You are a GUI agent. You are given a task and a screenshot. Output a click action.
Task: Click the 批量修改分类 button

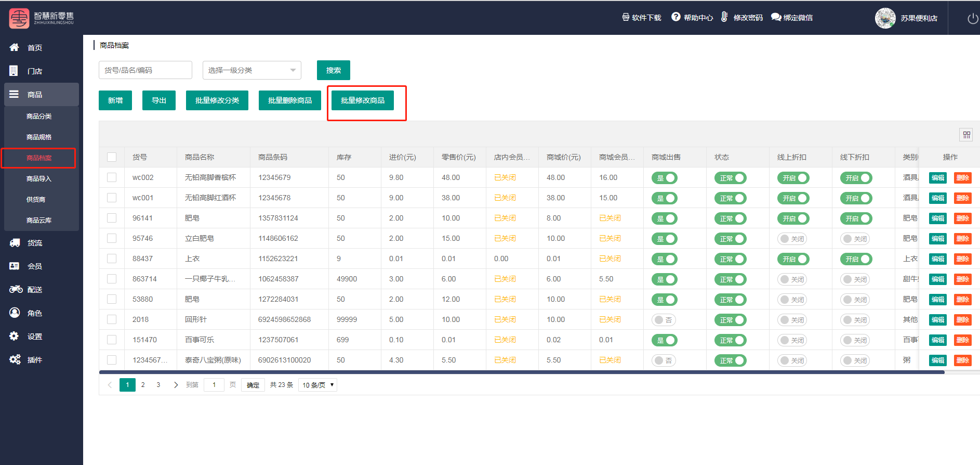pyautogui.click(x=217, y=100)
